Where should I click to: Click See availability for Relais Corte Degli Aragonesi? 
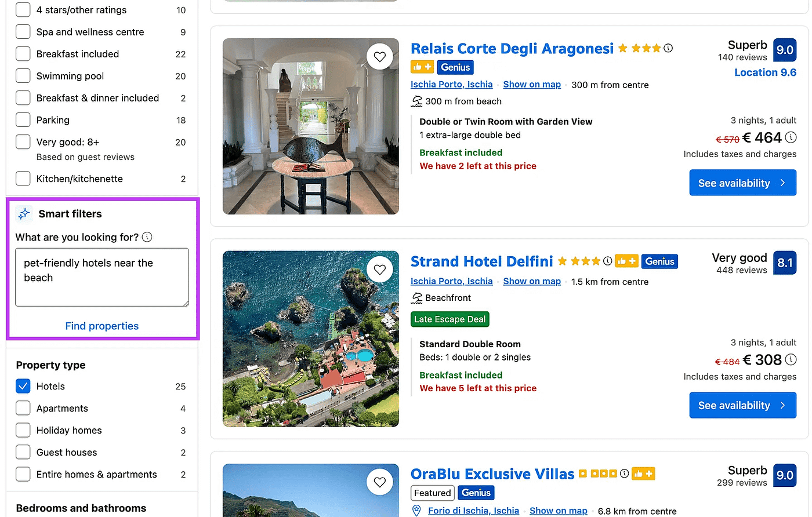tap(742, 183)
